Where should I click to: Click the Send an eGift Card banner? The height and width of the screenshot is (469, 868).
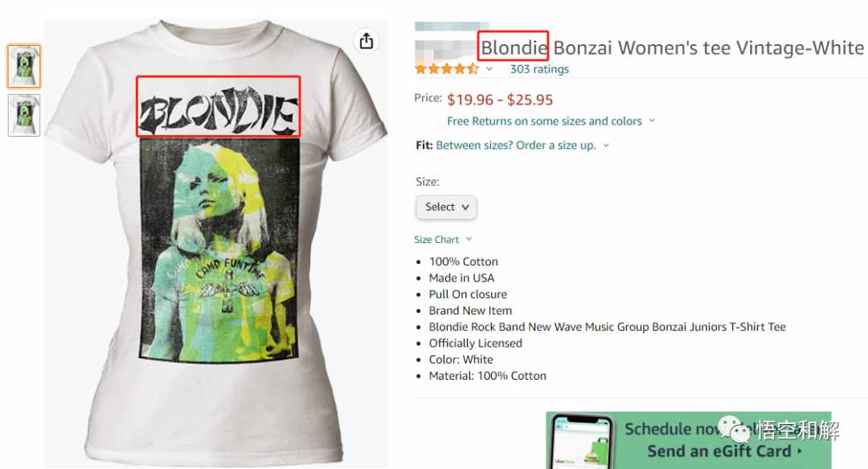tap(689, 440)
